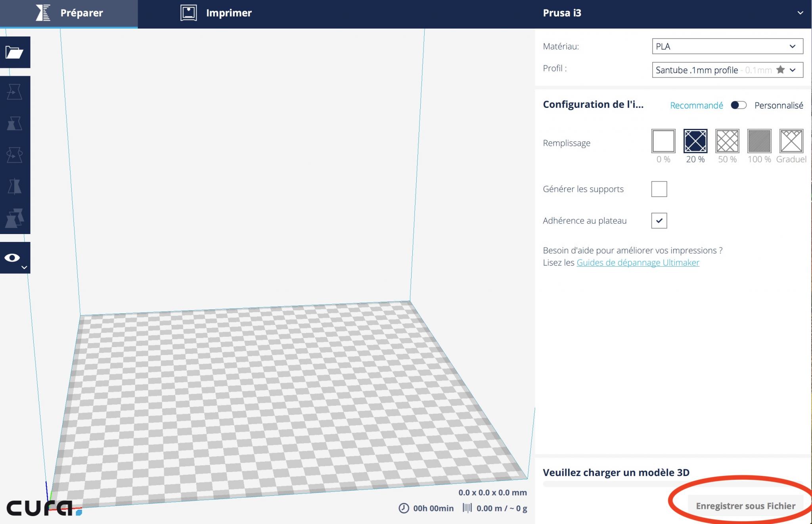
Task: Enable Générer les supports checkbox
Action: coord(659,189)
